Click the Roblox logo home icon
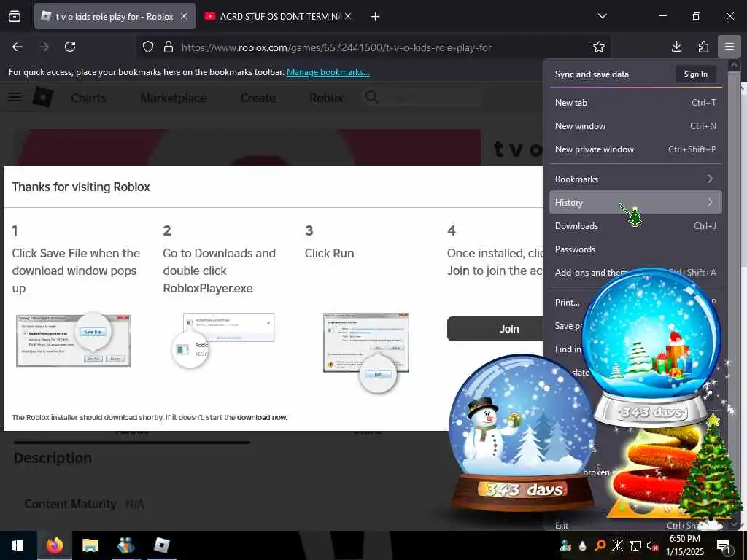 click(x=43, y=97)
